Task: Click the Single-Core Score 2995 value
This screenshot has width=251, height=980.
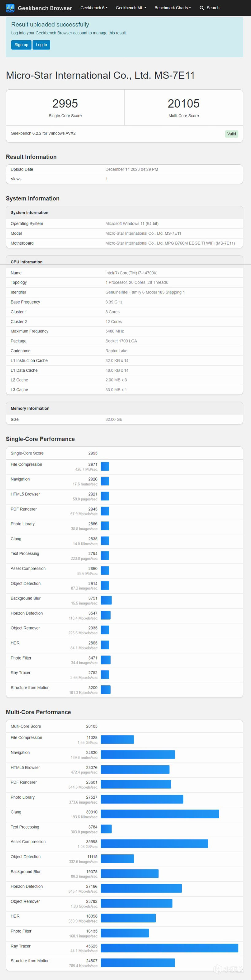Action: [65, 104]
